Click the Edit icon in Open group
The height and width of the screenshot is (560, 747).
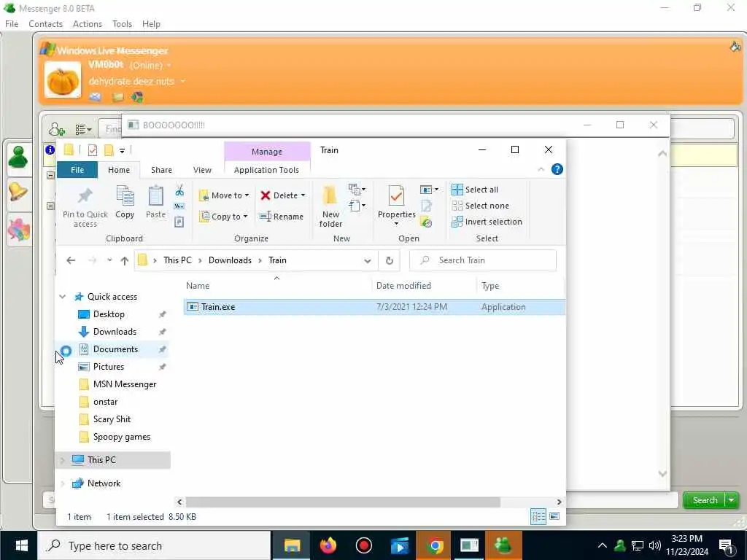pyautogui.click(x=426, y=206)
